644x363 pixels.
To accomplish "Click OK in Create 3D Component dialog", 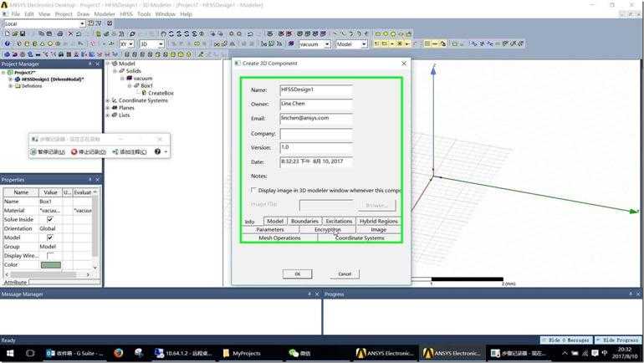I will 298,274.
